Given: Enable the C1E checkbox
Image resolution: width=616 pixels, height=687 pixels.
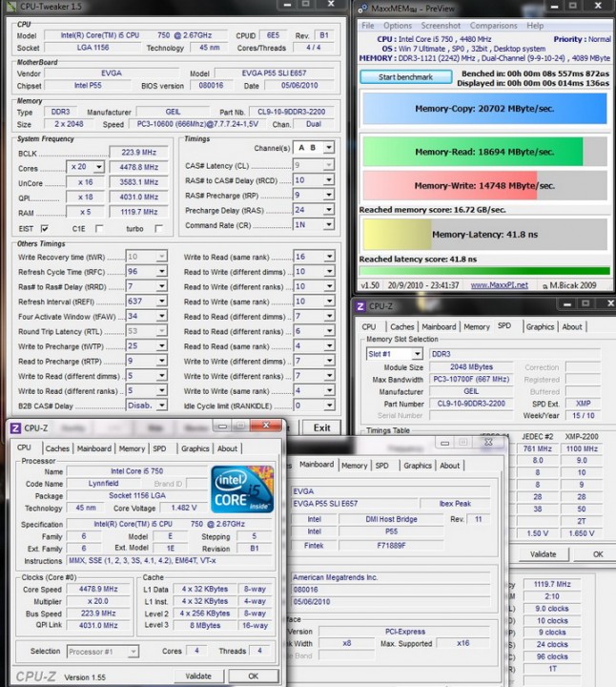Looking at the screenshot, I should [x=99, y=228].
